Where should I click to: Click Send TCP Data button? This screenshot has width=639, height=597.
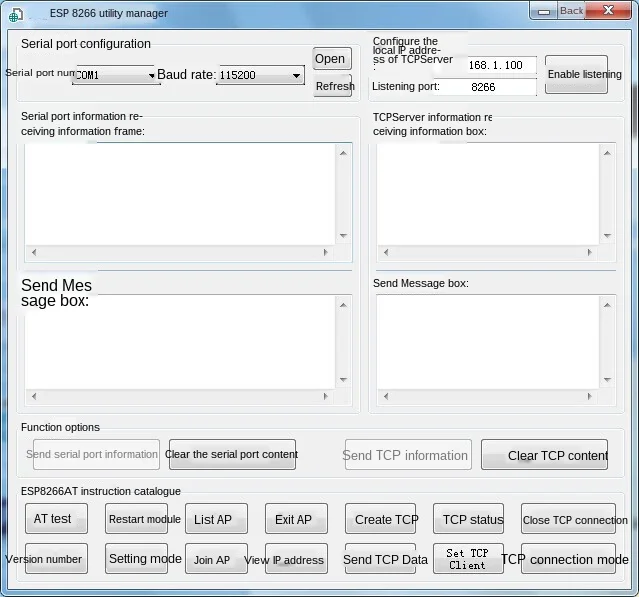(380, 559)
